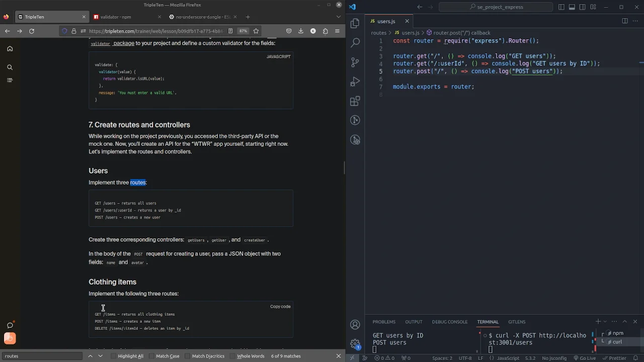This screenshot has height=362, width=644.
Task: Click the se_project_express command center search
Action: tap(496, 7)
